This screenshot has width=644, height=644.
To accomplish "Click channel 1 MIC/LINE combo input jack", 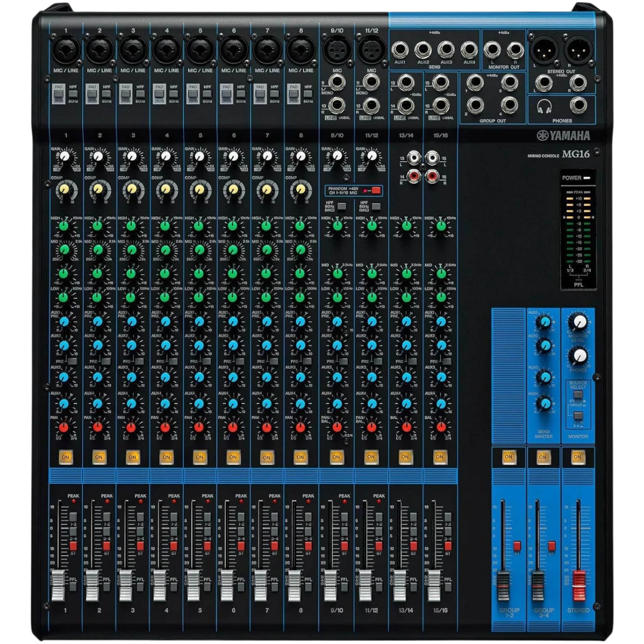I will (x=66, y=50).
